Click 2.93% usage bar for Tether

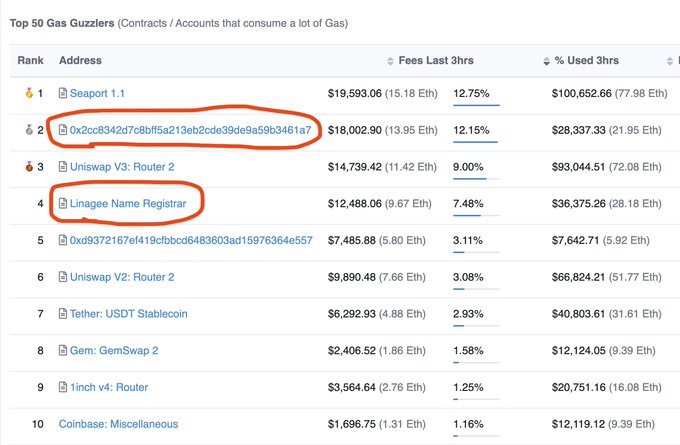(x=476, y=325)
